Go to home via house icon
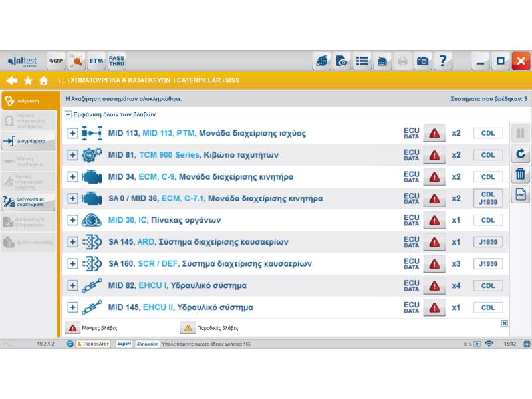The width and height of the screenshot is (532, 399). coord(44,80)
